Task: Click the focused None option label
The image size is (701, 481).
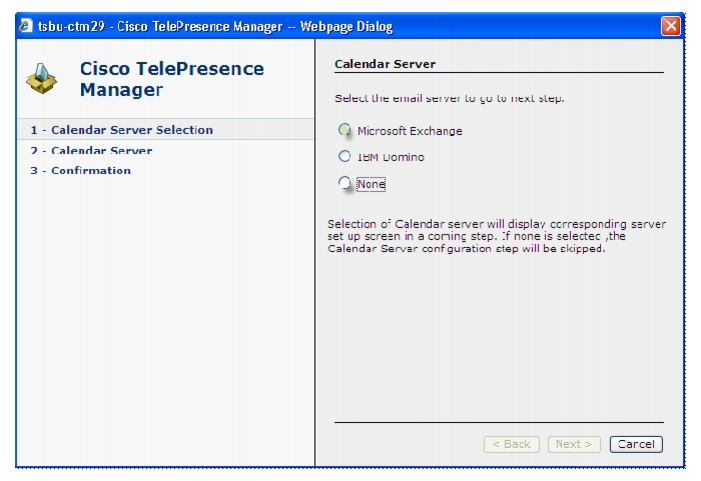Action: click(371, 184)
